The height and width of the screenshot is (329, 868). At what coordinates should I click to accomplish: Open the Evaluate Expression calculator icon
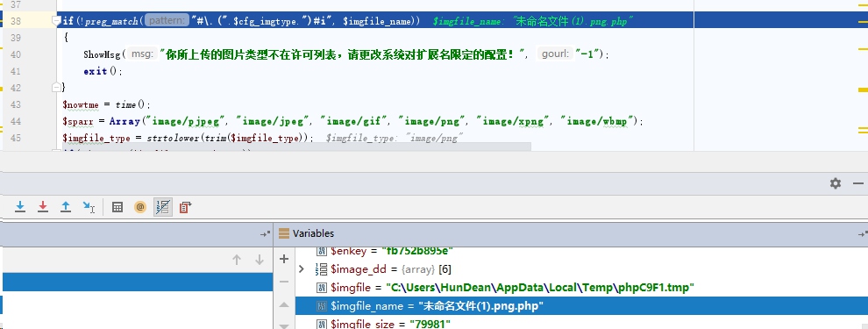pyautogui.click(x=117, y=207)
